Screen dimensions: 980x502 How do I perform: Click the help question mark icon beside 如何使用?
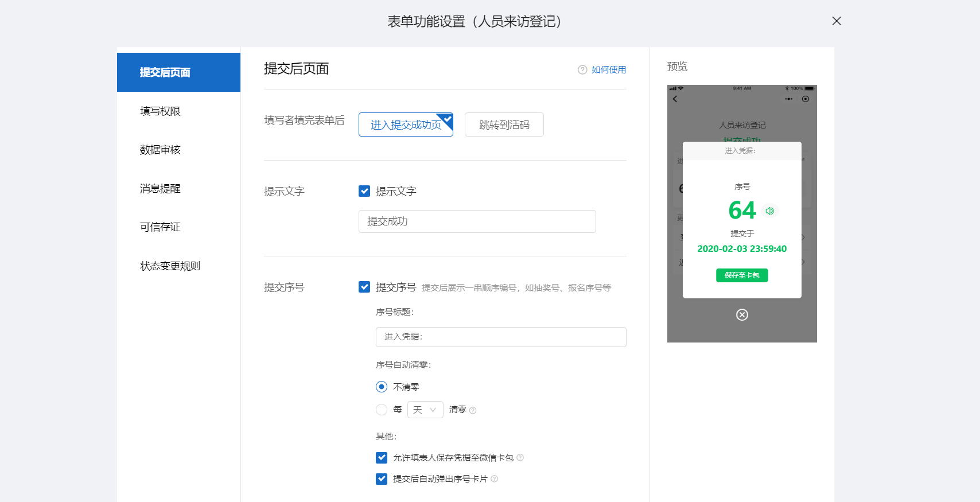tap(582, 70)
